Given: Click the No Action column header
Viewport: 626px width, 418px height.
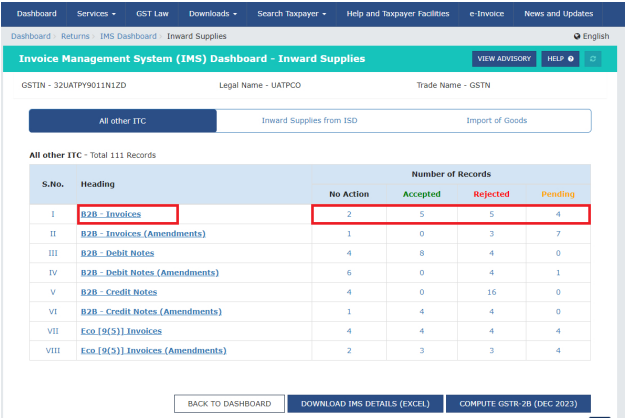Looking at the screenshot, I should tap(349, 194).
